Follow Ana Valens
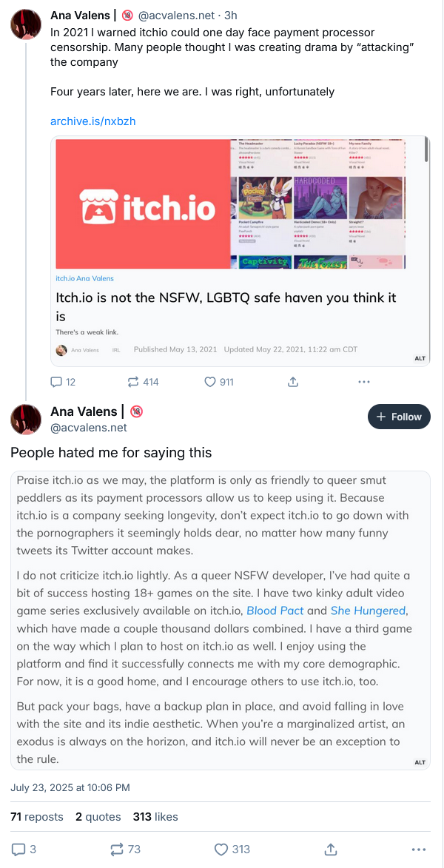Screen dimensions: 444x868 pos(399,417)
